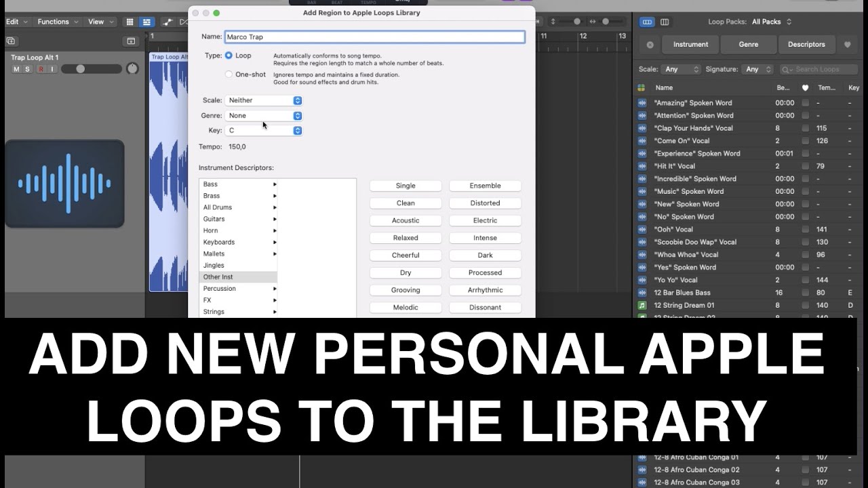Select column view in Loop Browser
This screenshot has width=868, height=488.
[665, 22]
